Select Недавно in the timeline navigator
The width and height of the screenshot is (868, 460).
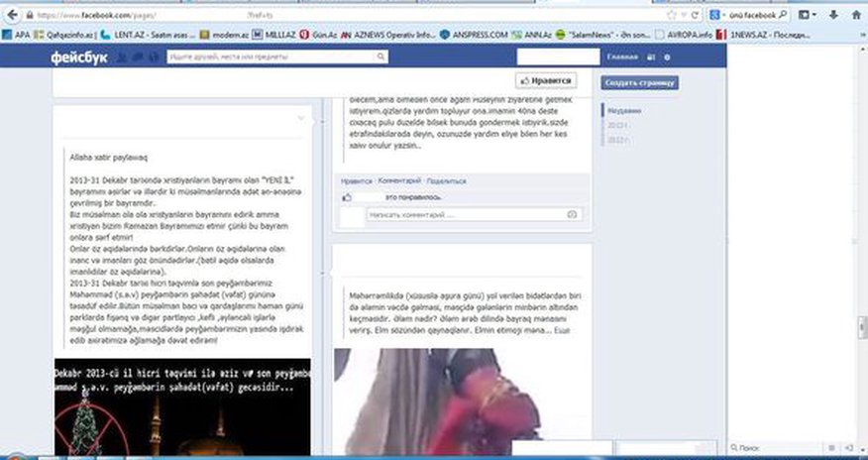tap(624, 111)
